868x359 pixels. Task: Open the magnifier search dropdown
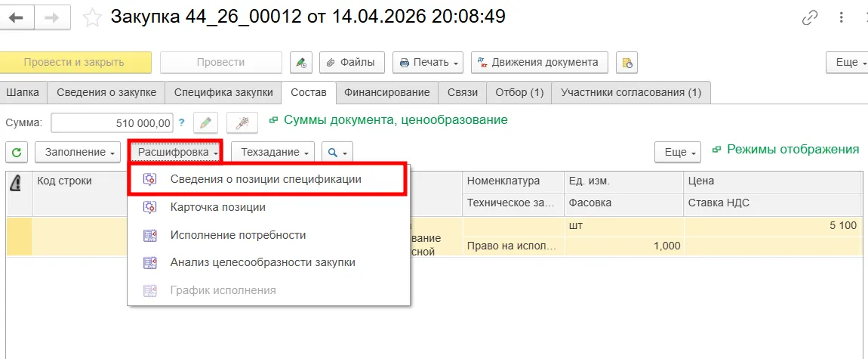pos(337,152)
